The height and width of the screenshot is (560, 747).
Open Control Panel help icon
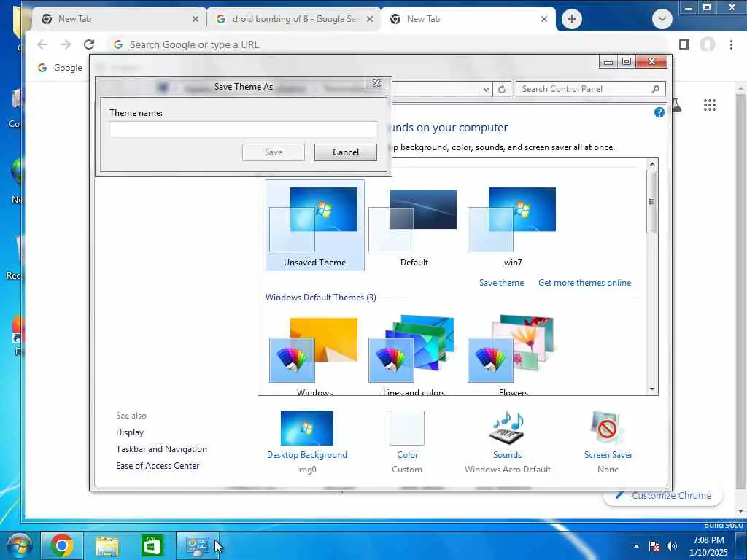[x=659, y=112]
